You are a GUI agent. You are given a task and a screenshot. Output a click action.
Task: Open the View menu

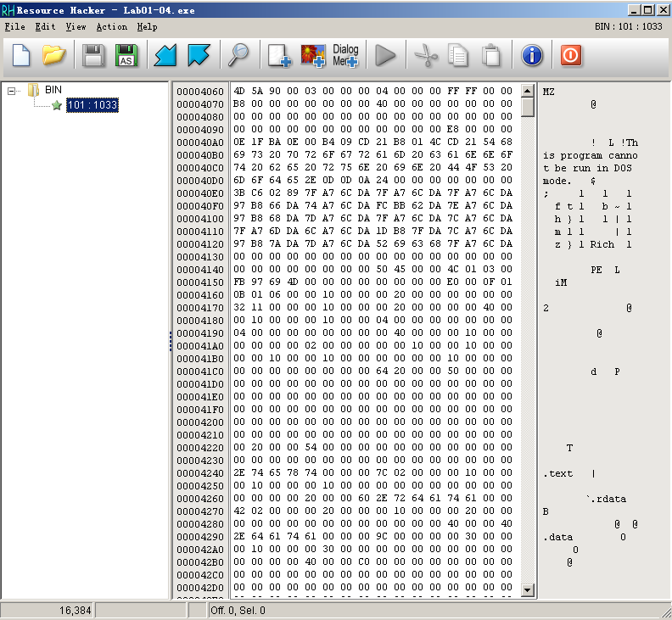(76, 27)
